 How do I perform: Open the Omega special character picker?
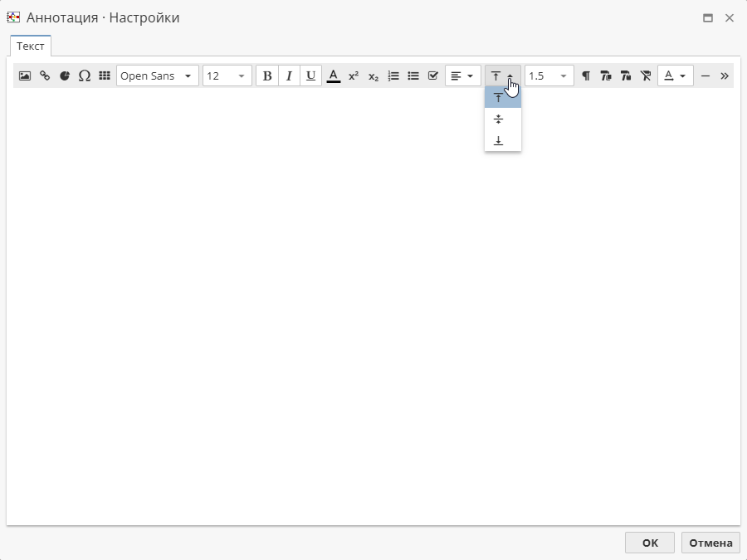click(85, 75)
